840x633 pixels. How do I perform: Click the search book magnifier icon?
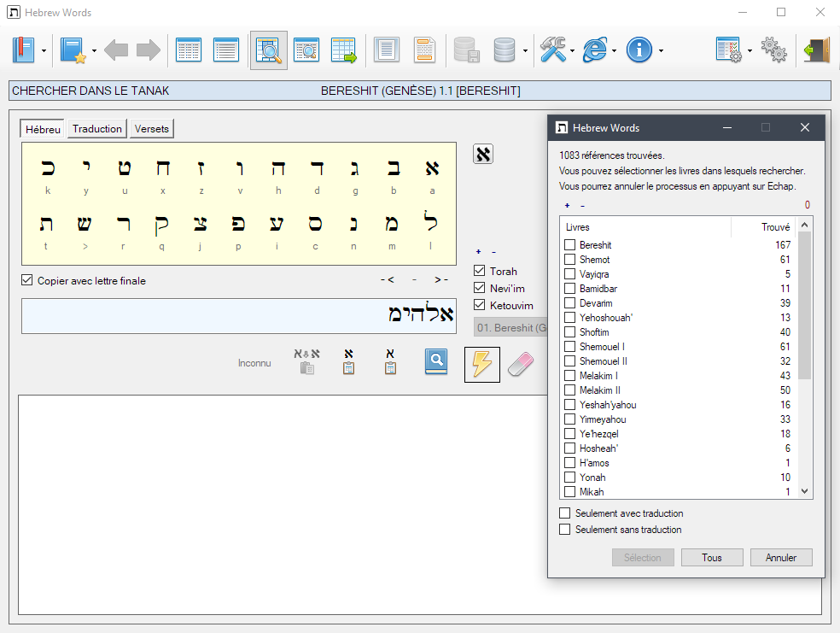pyautogui.click(x=436, y=362)
